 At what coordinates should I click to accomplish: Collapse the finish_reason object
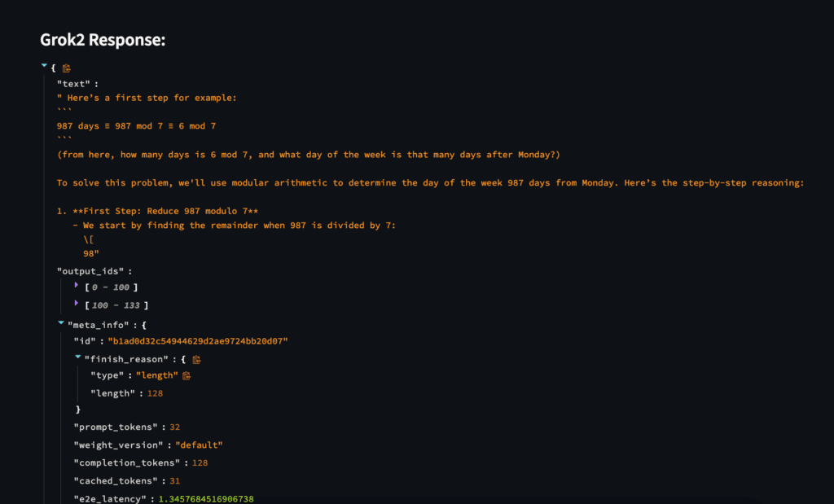click(x=78, y=357)
